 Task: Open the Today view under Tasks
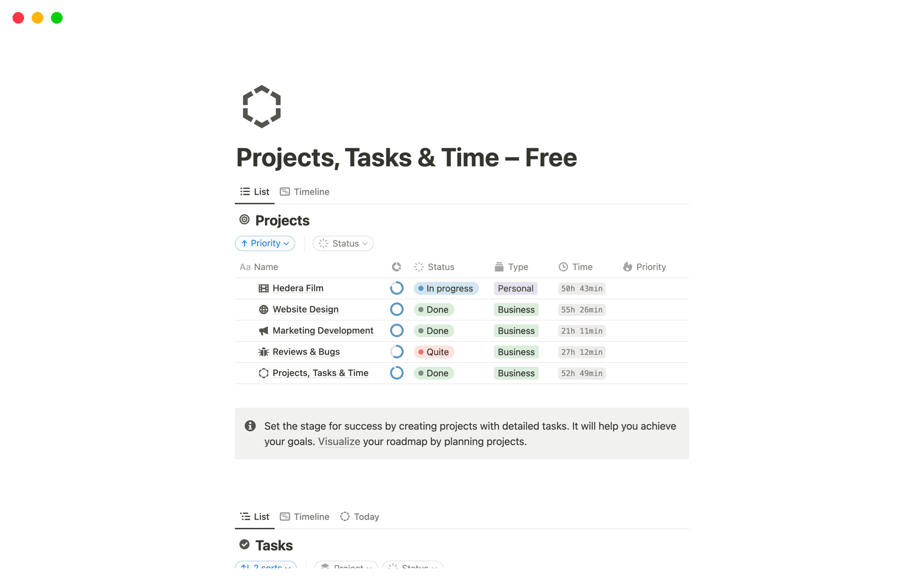[x=359, y=516]
